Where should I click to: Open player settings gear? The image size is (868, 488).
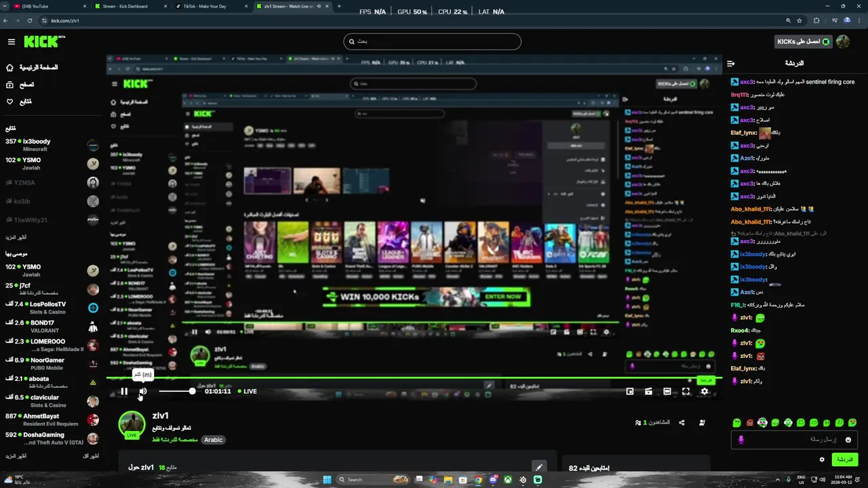click(x=705, y=391)
